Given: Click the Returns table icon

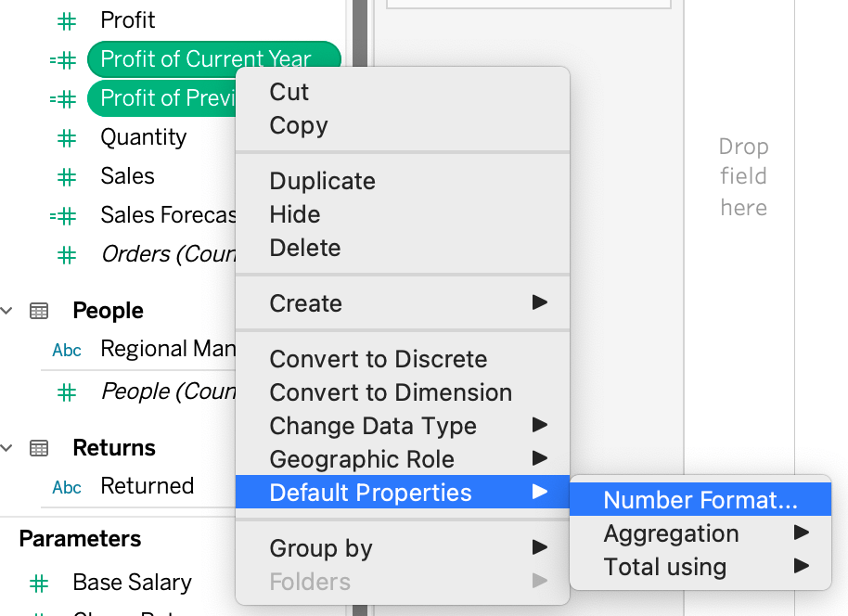Looking at the screenshot, I should pos(39,448).
